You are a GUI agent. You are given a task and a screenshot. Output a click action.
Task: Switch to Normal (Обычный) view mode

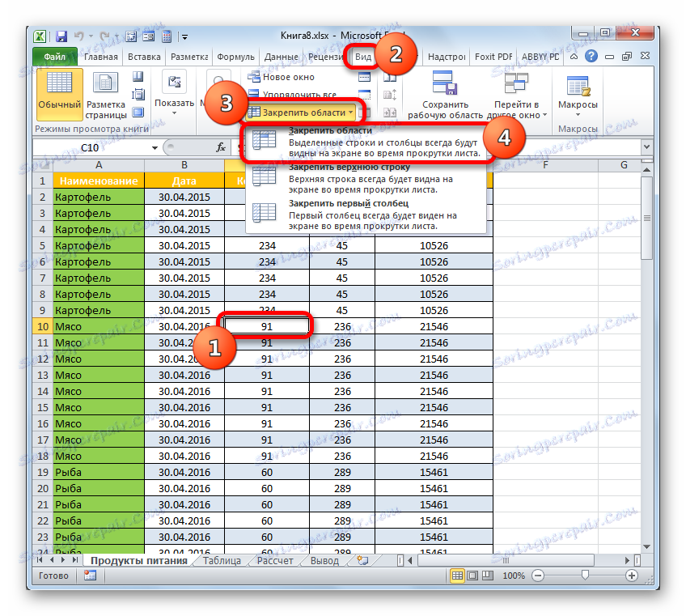click(x=60, y=94)
